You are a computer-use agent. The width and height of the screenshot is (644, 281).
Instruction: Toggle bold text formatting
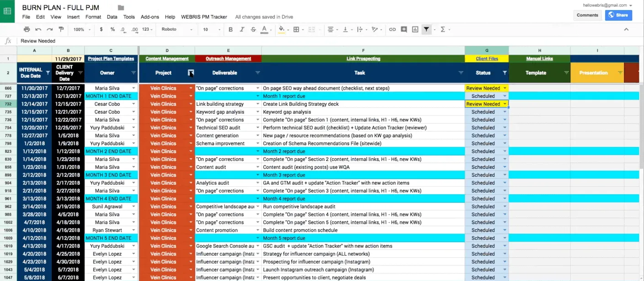click(230, 29)
